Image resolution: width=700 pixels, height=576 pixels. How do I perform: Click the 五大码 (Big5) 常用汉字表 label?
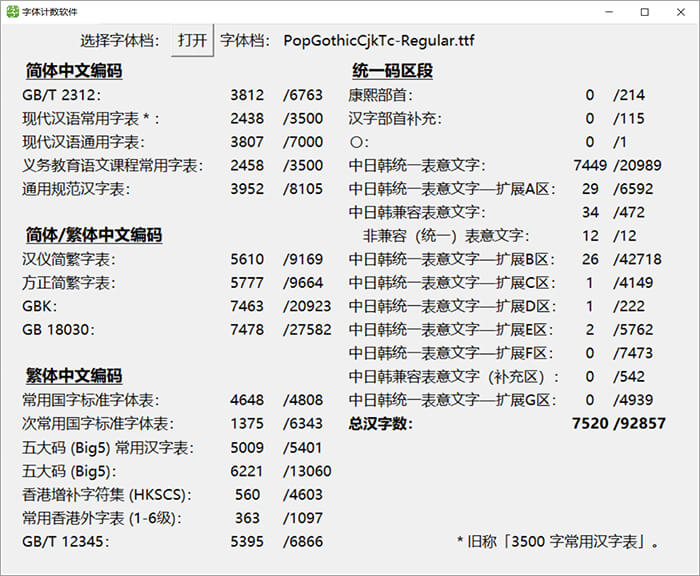(108, 447)
